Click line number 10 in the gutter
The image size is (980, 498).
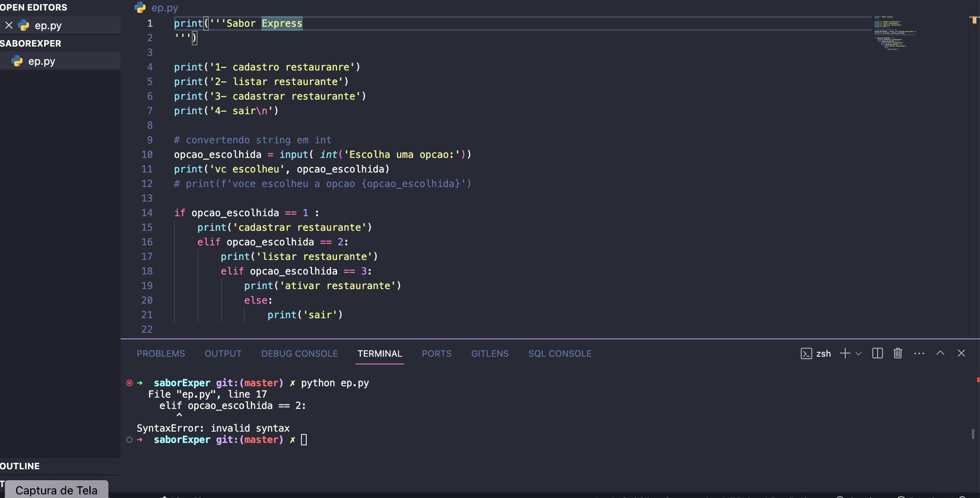(x=147, y=155)
